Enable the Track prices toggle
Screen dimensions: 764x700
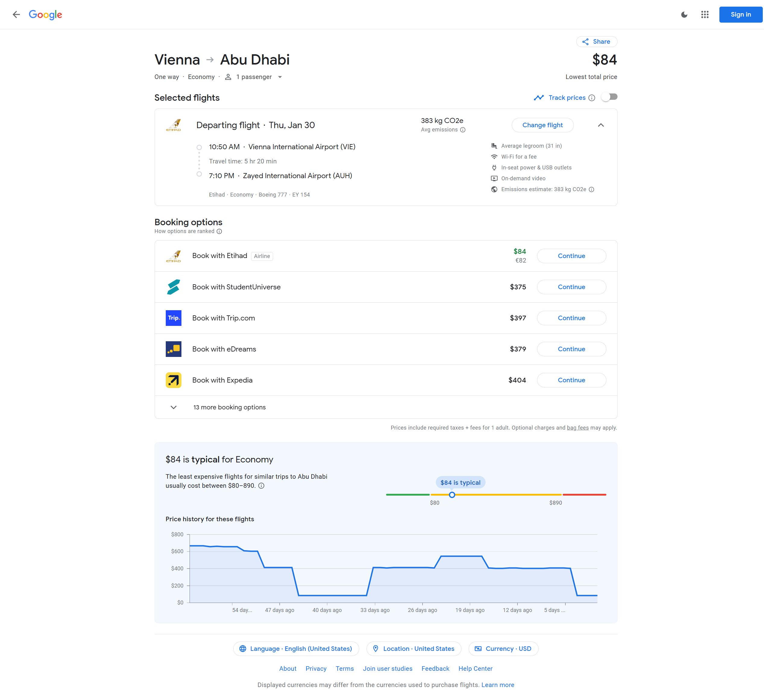point(609,97)
